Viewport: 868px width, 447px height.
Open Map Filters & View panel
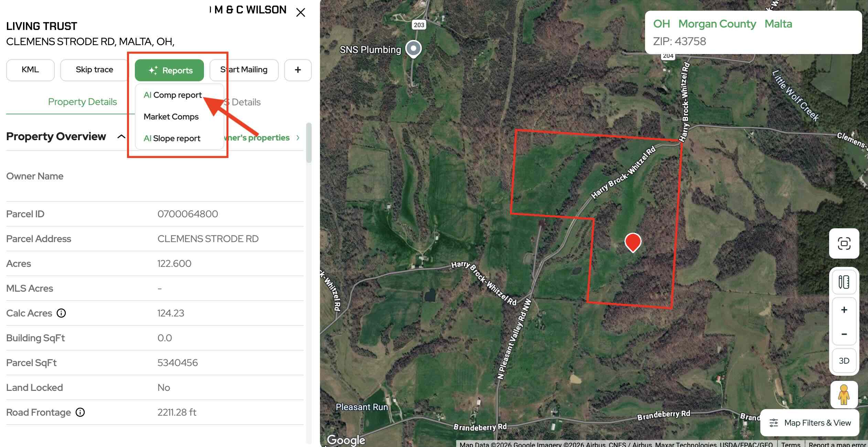810,423
